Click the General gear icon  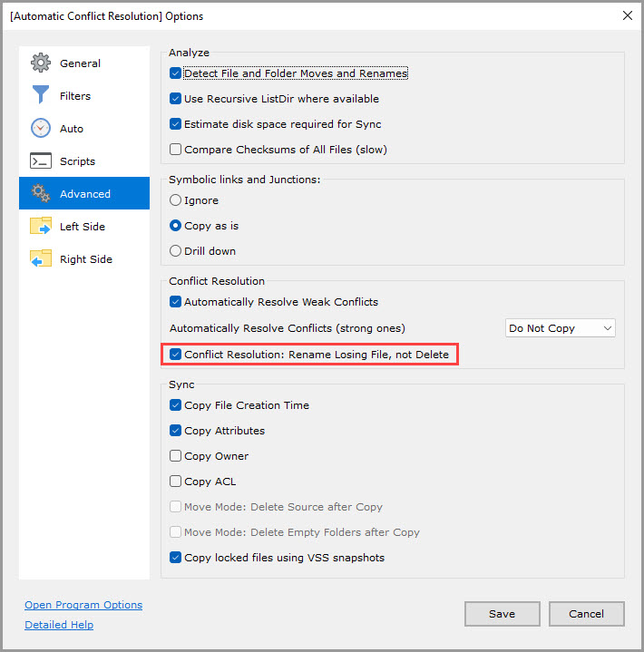coord(40,63)
